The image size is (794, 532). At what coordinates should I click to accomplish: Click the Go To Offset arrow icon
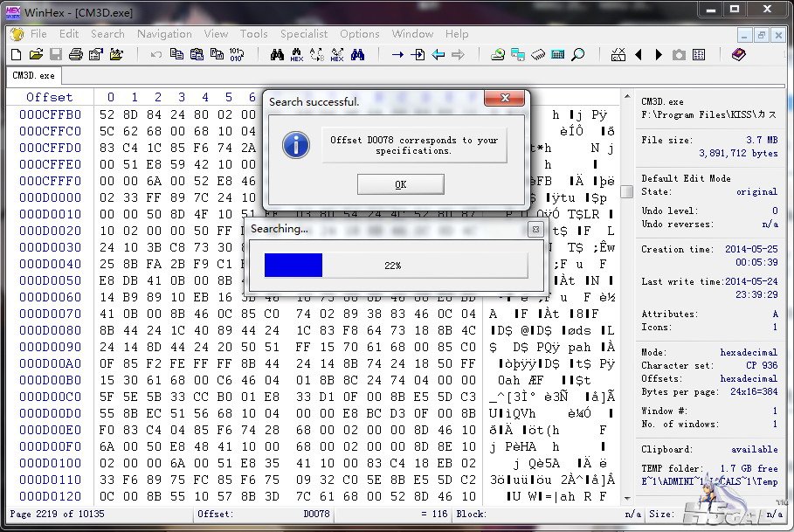[398, 55]
